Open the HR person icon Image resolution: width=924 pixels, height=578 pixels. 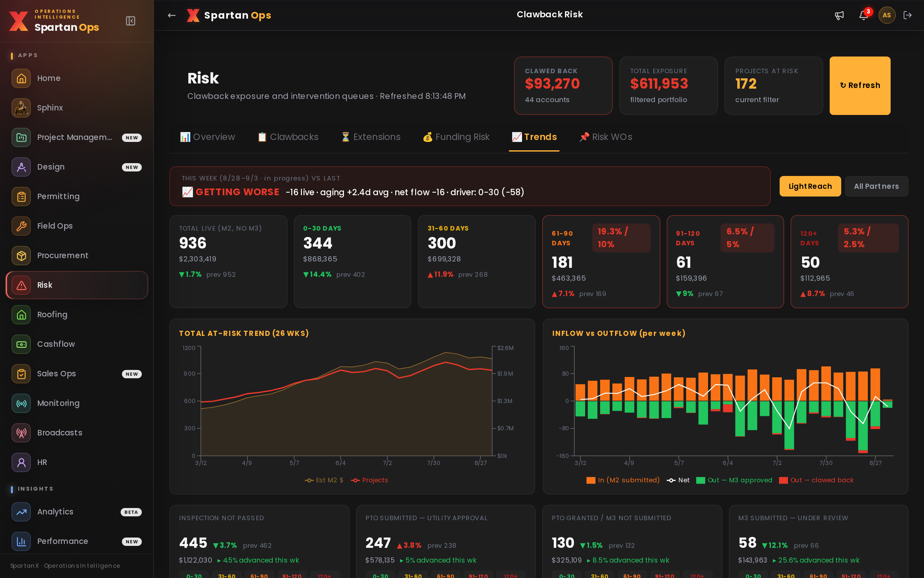21,462
